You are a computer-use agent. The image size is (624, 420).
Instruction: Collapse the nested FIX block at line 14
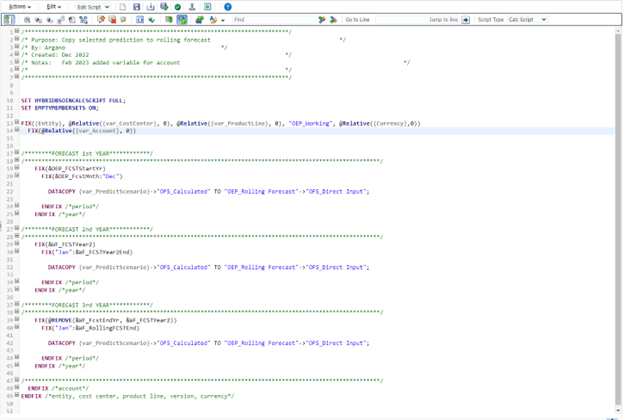coord(17,130)
